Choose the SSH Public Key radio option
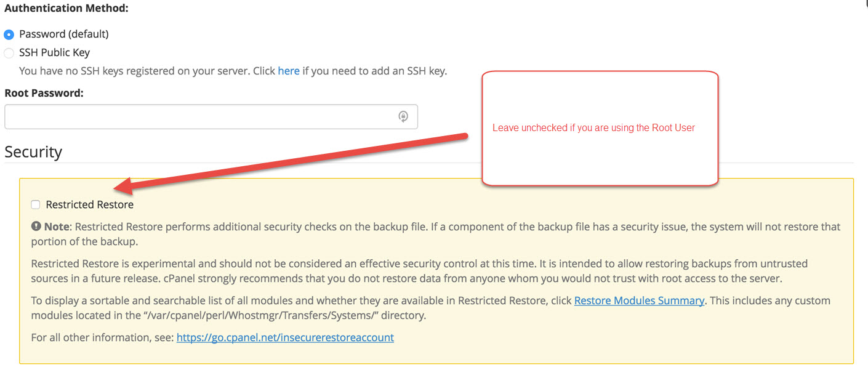The height and width of the screenshot is (370, 868). coord(9,53)
